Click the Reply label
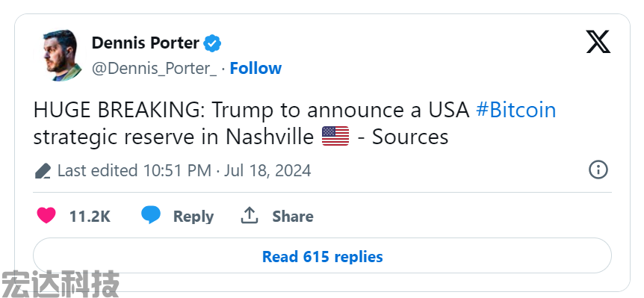The height and width of the screenshot is (298, 644). 193,217
